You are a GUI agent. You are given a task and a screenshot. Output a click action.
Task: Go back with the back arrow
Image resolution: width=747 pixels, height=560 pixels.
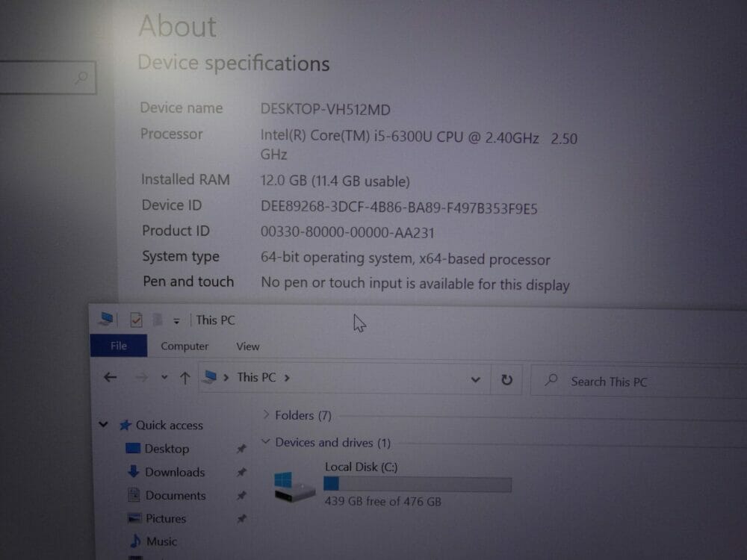point(110,378)
